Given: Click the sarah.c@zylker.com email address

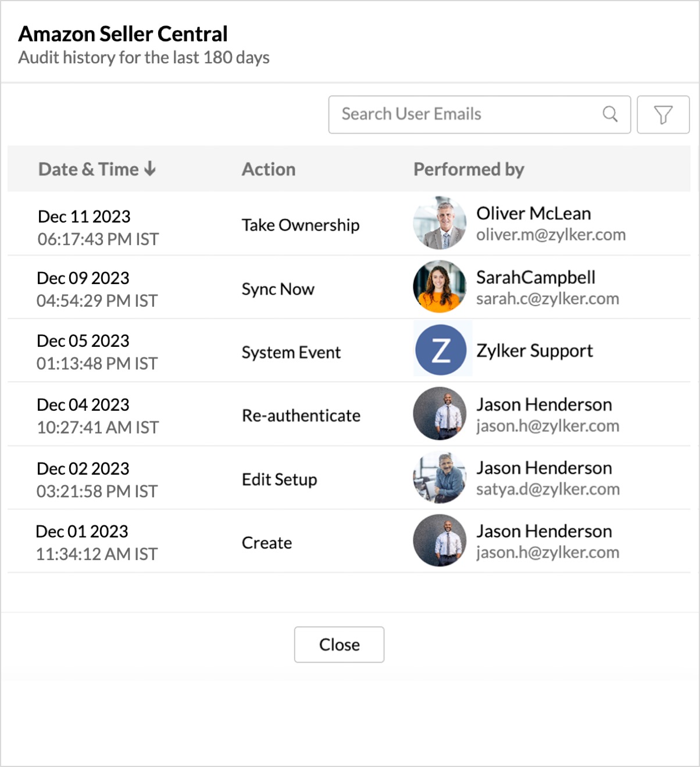Looking at the screenshot, I should [547, 299].
